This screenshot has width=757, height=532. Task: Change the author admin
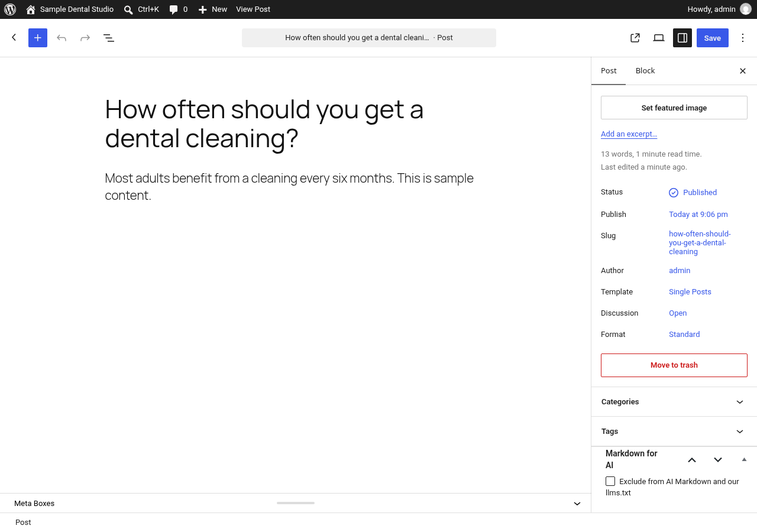pyautogui.click(x=680, y=271)
